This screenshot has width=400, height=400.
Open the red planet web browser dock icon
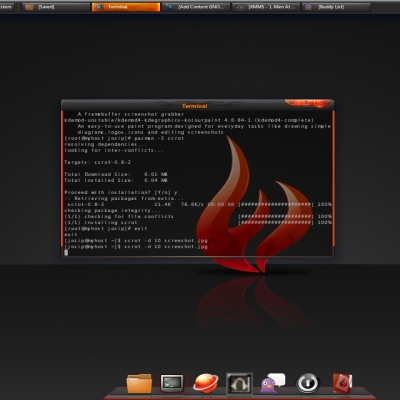(206, 383)
